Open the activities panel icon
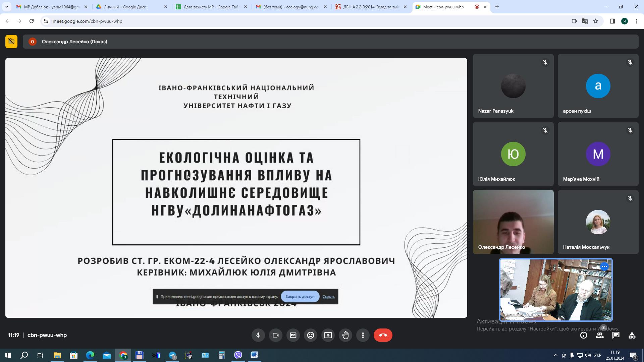 pos(632,335)
